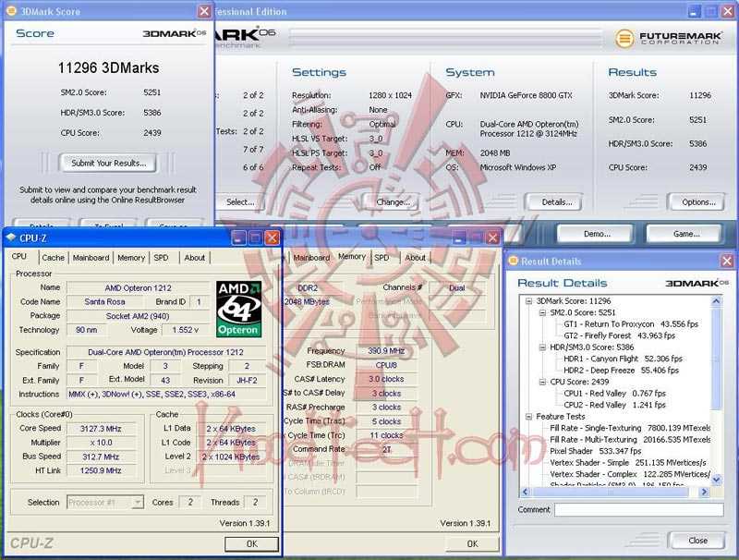Click the Result Details title bar icon
This screenshot has width=739, height=560.
click(513, 261)
